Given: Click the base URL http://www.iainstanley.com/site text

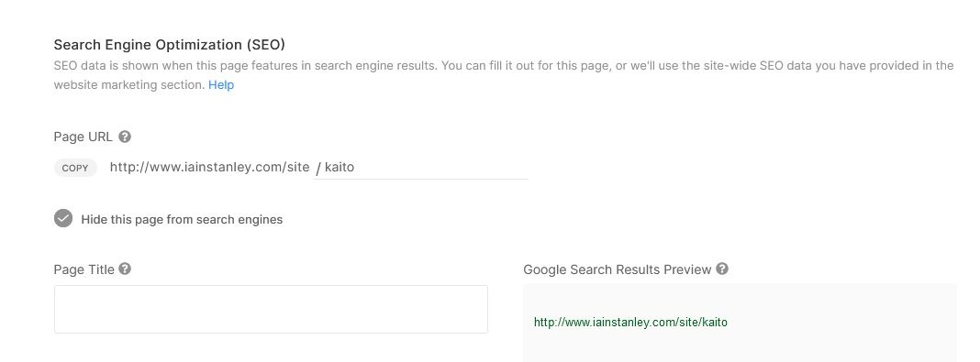Looking at the screenshot, I should click(209, 168).
